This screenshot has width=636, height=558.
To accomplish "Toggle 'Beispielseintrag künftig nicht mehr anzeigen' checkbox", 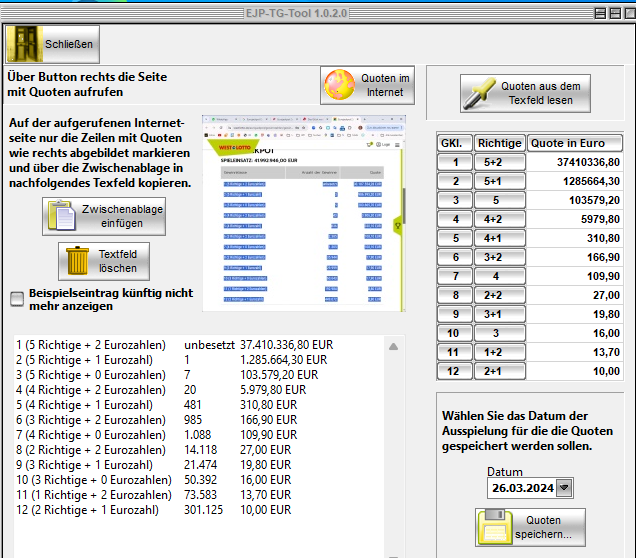I will click(17, 299).
